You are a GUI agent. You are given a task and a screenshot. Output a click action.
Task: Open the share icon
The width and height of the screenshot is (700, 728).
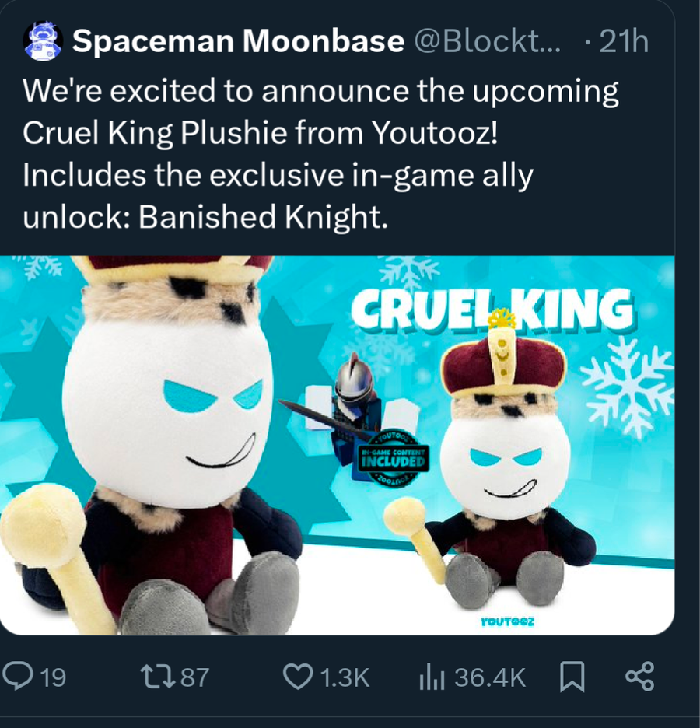639,677
